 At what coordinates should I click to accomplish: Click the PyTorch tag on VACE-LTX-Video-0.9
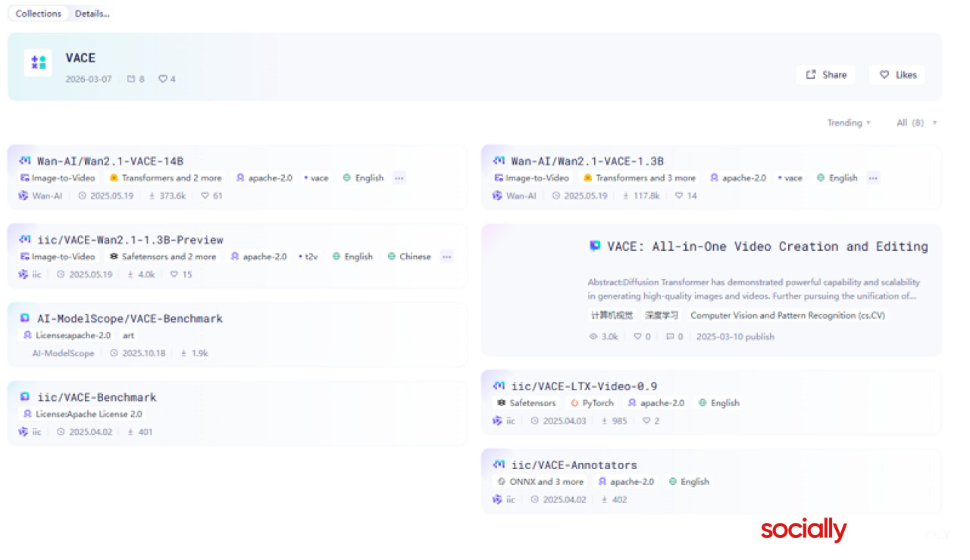pyautogui.click(x=592, y=403)
